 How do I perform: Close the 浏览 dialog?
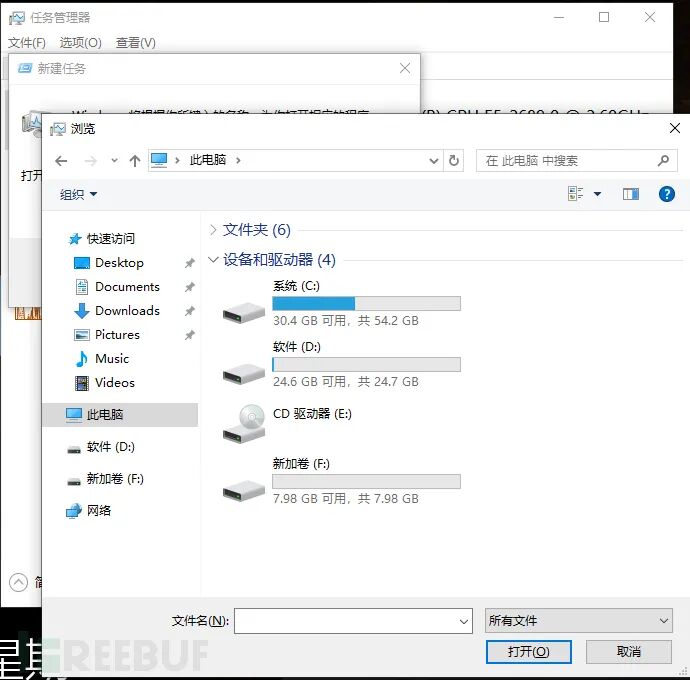pos(674,128)
